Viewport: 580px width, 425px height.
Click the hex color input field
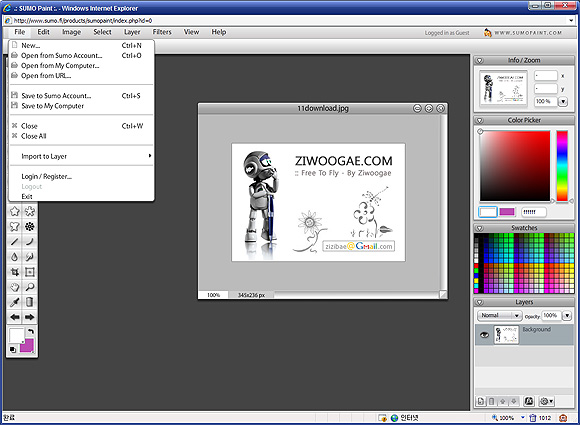click(x=533, y=212)
